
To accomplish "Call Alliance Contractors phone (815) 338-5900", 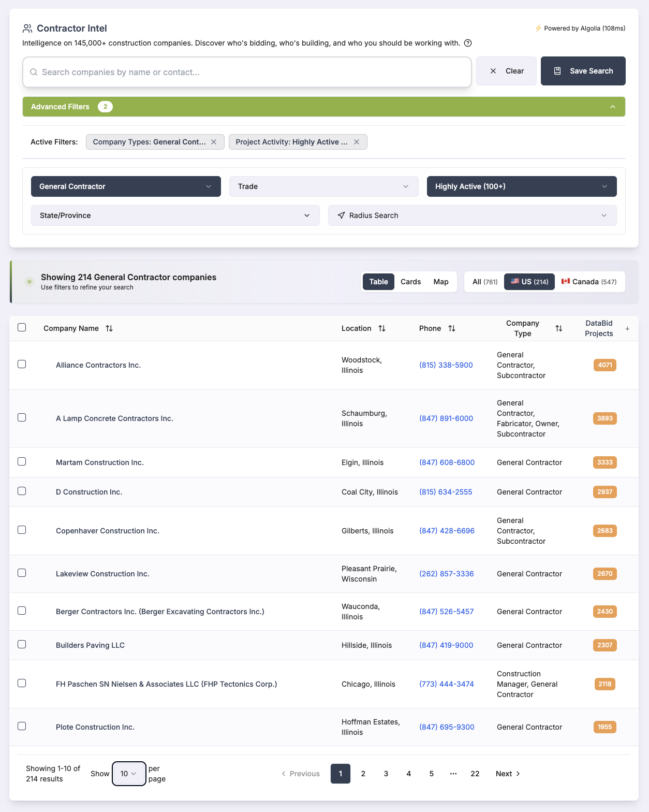I will pyautogui.click(x=446, y=365).
